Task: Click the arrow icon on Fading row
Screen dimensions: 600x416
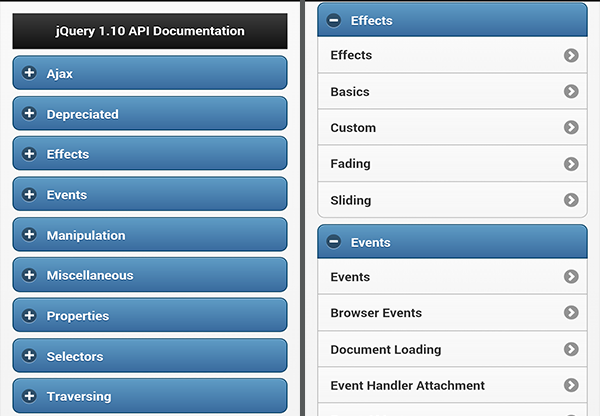Action: pos(571,164)
